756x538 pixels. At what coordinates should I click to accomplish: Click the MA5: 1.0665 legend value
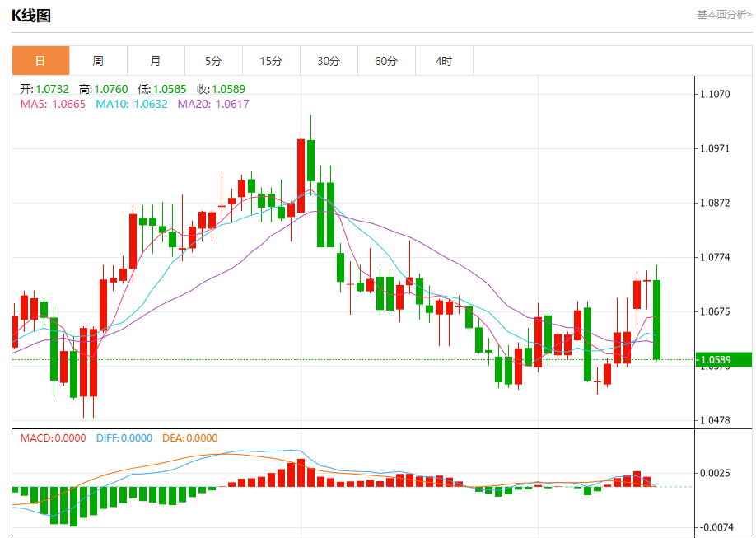coord(53,104)
